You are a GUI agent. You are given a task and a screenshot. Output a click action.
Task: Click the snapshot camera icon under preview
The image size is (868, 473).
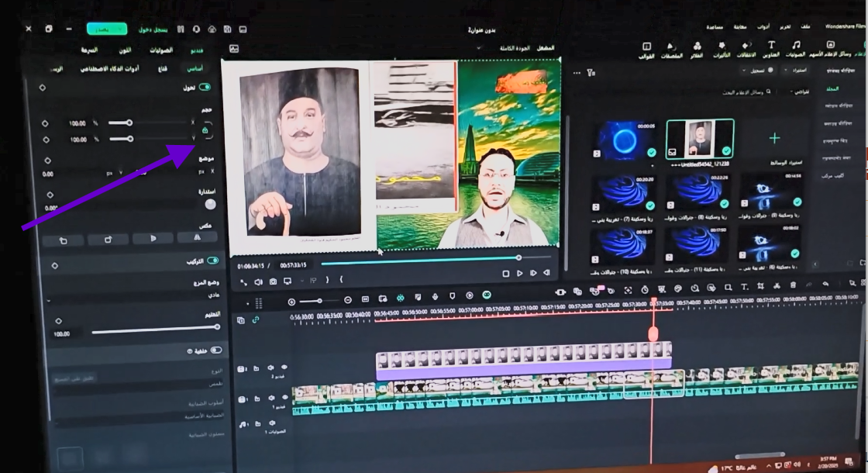pyautogui.click(x=273, y=281)
